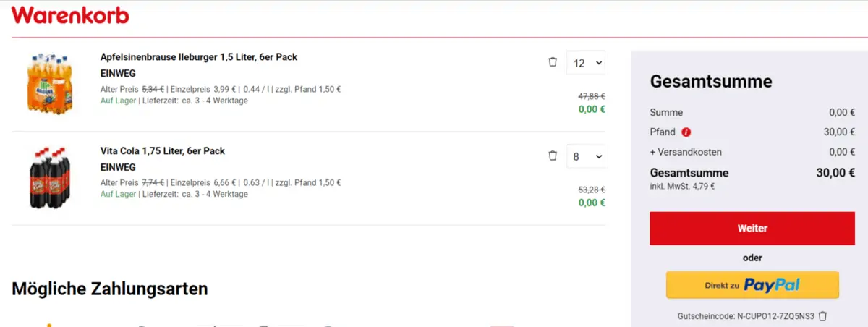868x327 pixels.
Task: Select the Warenkorb page heading
Action: 70,14
